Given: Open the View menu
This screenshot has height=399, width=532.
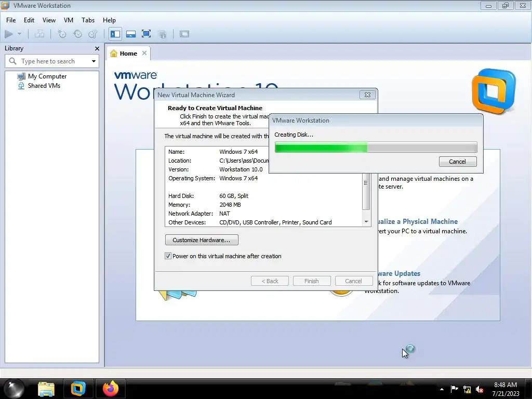Looking at the screenshot, I should point(49,20).
